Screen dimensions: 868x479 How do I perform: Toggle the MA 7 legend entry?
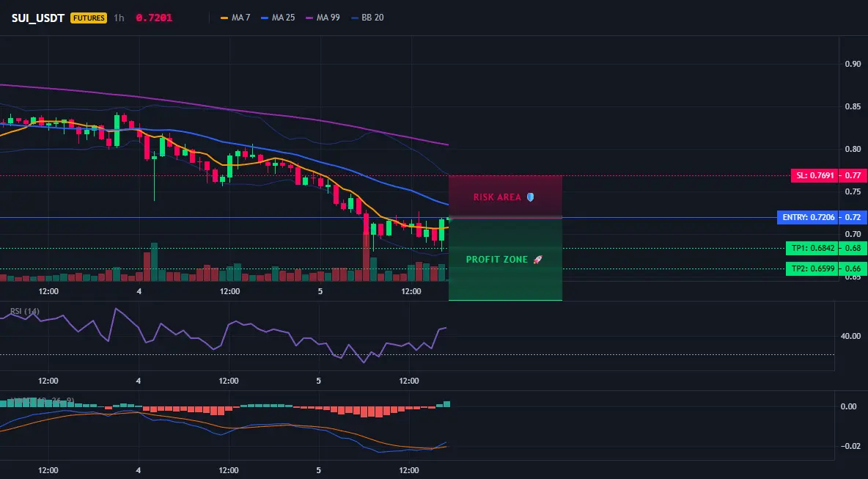[x=235, y=18]
